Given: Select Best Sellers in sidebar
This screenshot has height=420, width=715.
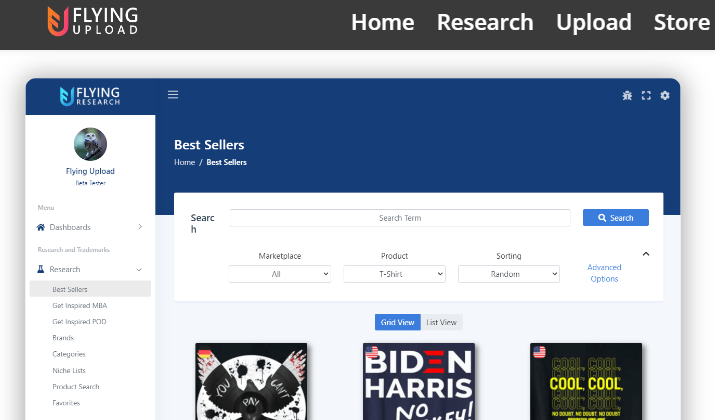Looking at the screenshot, I should [x=90, y=289].
